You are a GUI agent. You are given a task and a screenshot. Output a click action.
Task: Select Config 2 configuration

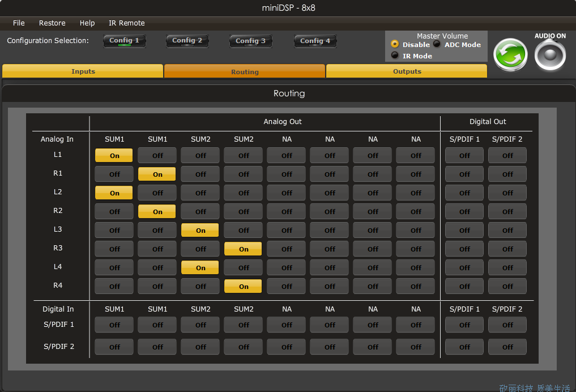coord(187,41)
